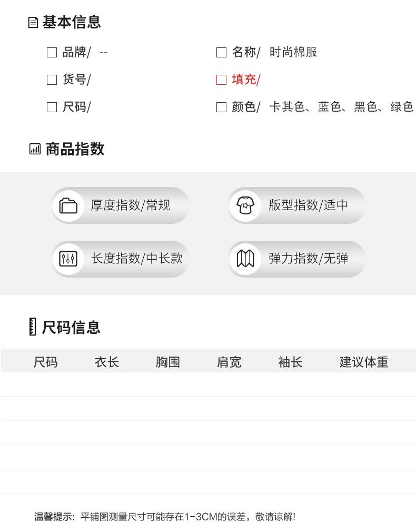Click the folded map icon beside 弹力指数
Viewport: 416px width, 532px height.
(245, 259)
